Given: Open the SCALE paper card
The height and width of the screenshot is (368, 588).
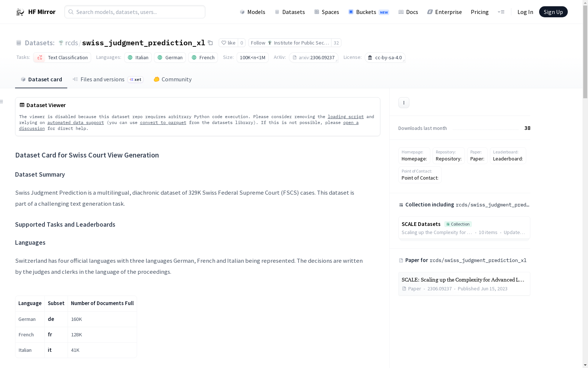Looking at the screenshot, I should (x=464, y=284).
